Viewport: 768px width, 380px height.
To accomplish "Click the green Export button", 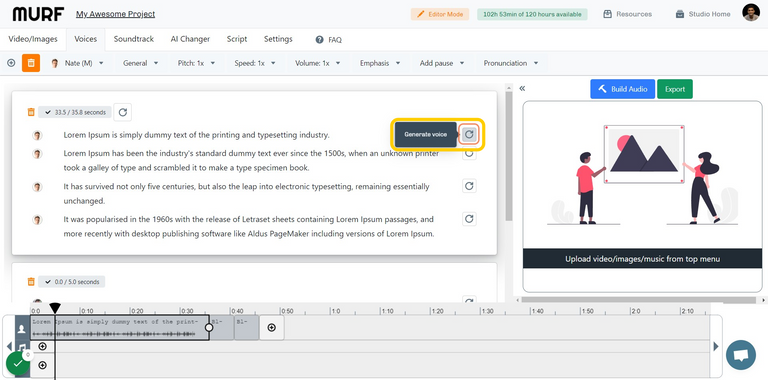I will tap(675, 89).
